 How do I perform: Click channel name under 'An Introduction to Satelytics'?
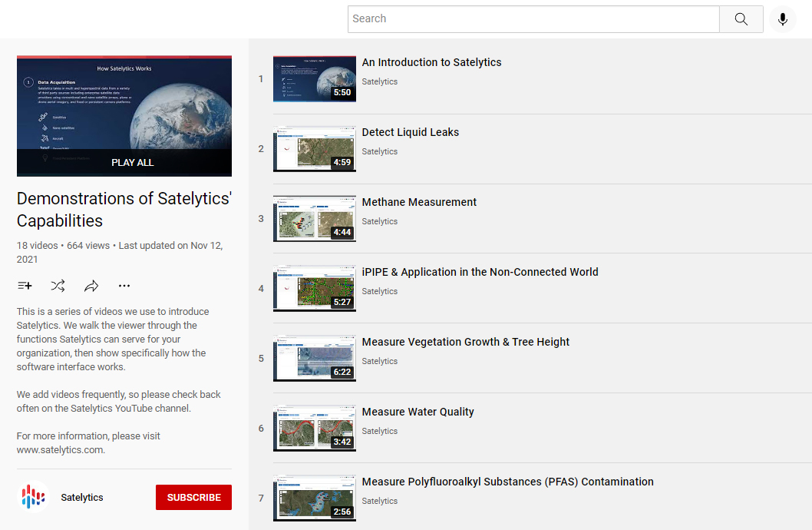pyautogui.click(x=380, y=81)
